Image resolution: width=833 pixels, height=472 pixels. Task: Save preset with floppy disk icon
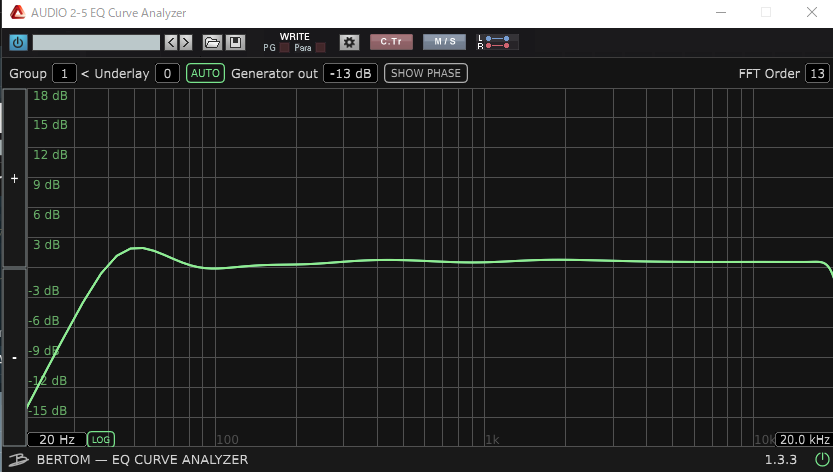tap(235, 42)
